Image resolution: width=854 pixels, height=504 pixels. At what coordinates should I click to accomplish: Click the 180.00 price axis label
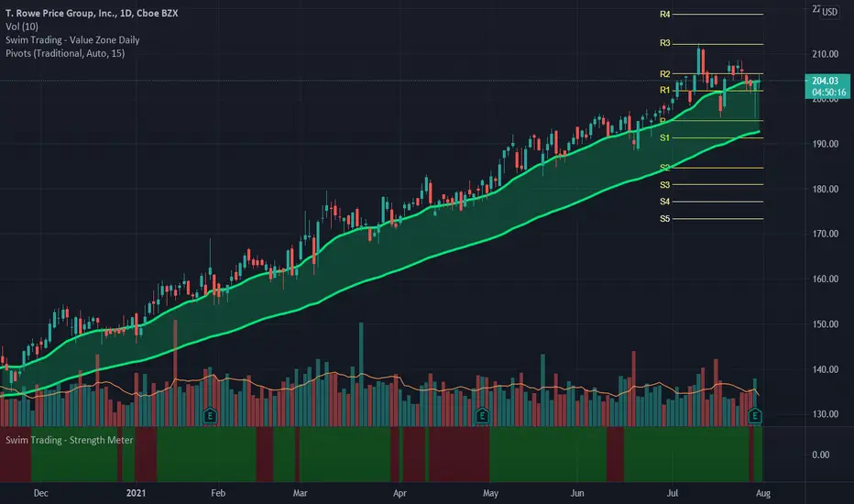(x=825, y=189)
